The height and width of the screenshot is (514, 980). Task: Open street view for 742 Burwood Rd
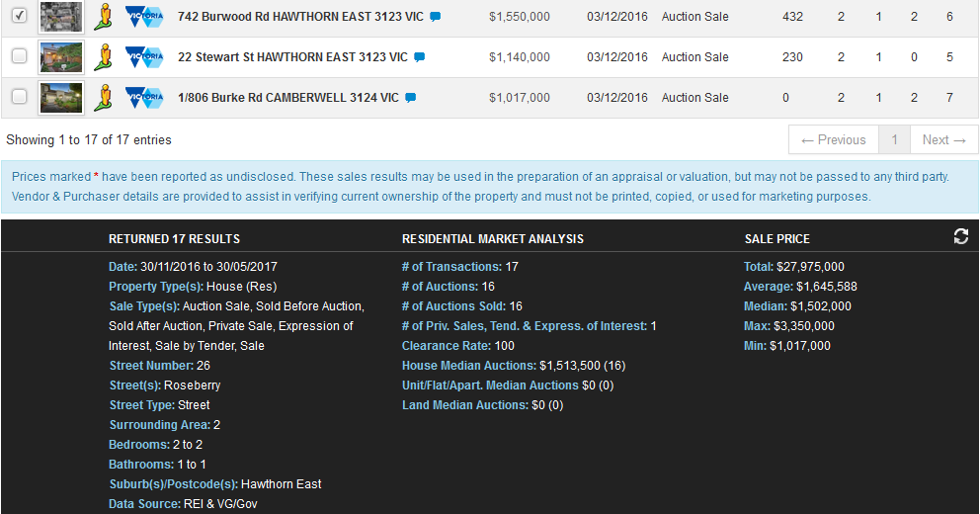tap(103, 17)
